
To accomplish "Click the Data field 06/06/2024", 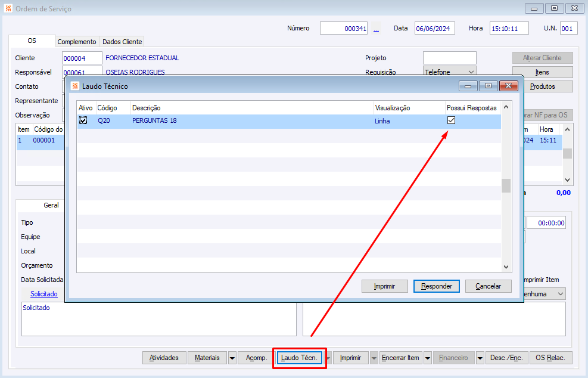I will [x=435, y=28].
